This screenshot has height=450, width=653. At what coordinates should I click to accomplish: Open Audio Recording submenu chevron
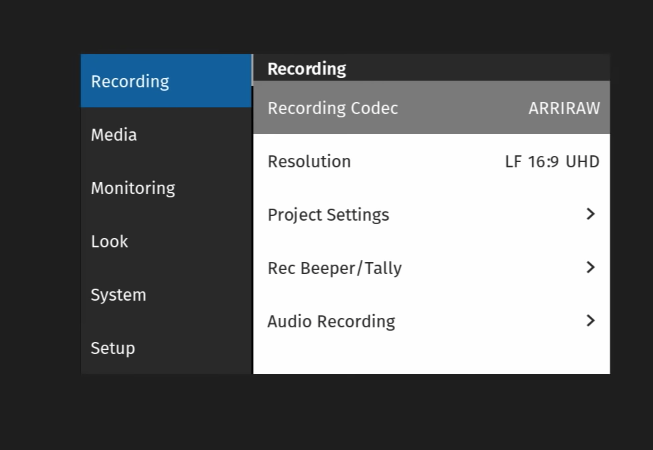[590, 321]
